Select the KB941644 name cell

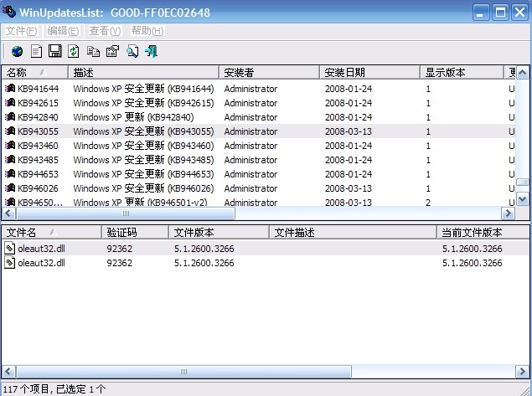click(38, 89)
